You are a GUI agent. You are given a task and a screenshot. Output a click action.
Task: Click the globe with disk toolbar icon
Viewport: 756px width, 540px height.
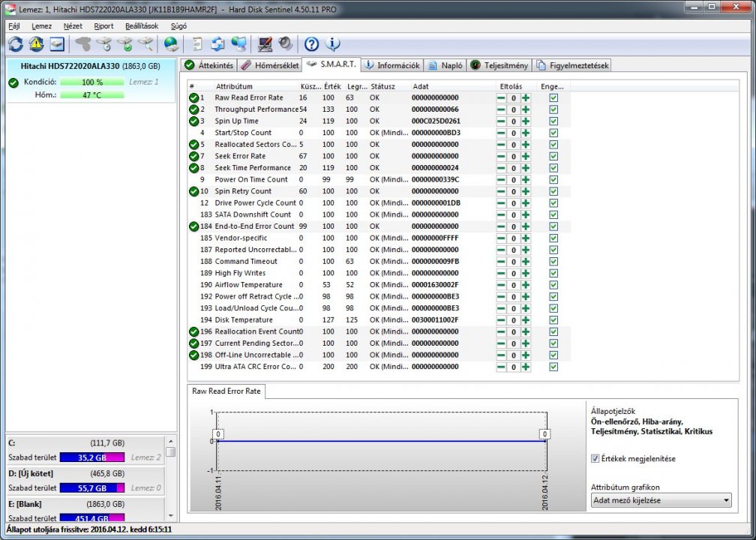171,44
